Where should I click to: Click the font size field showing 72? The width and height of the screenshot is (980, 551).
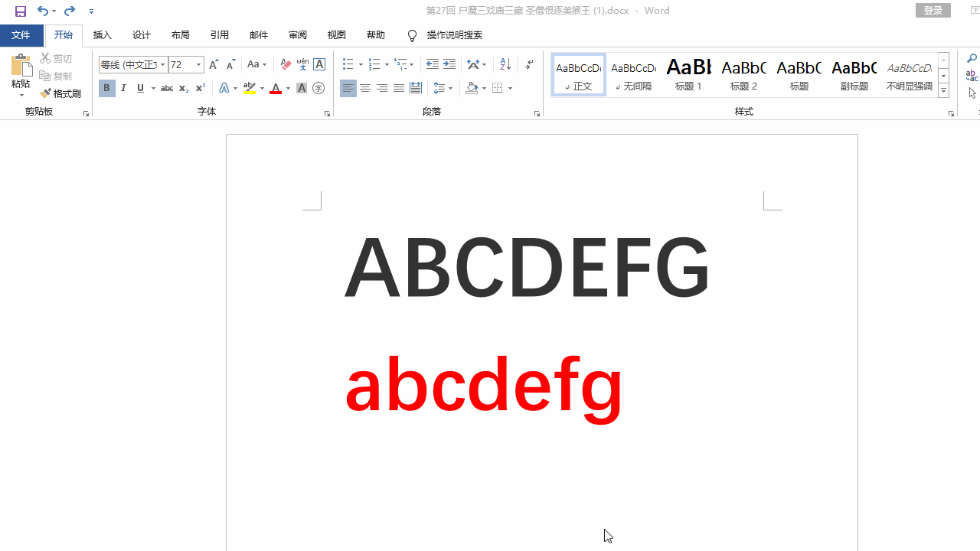181,65
